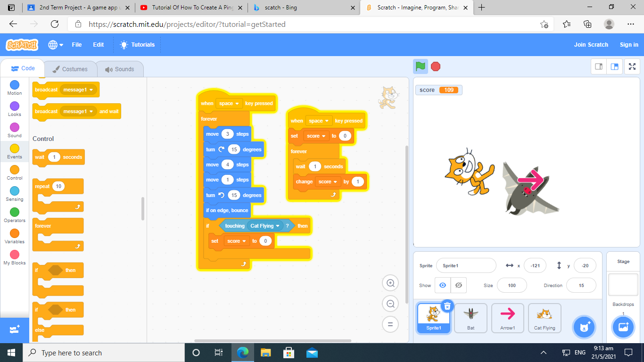
Task: Open the File menu
Action: coord(76,45)
